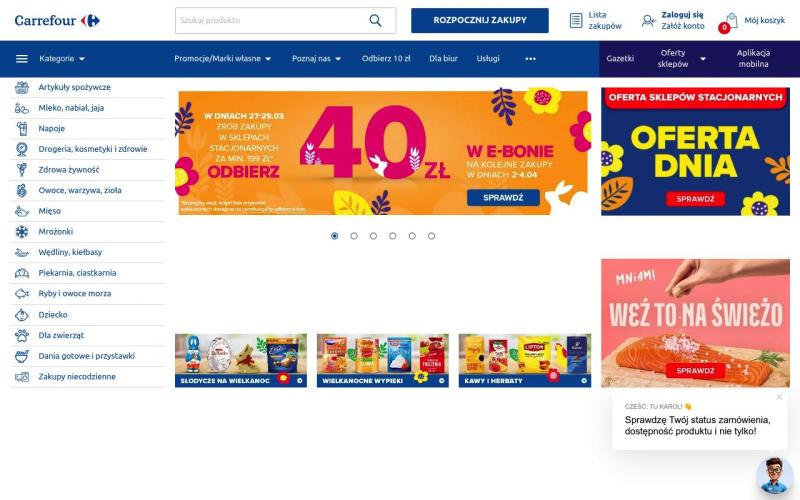
Task: Click the pet paw icon for Dla zwierząt
Action: click(21, 335)
